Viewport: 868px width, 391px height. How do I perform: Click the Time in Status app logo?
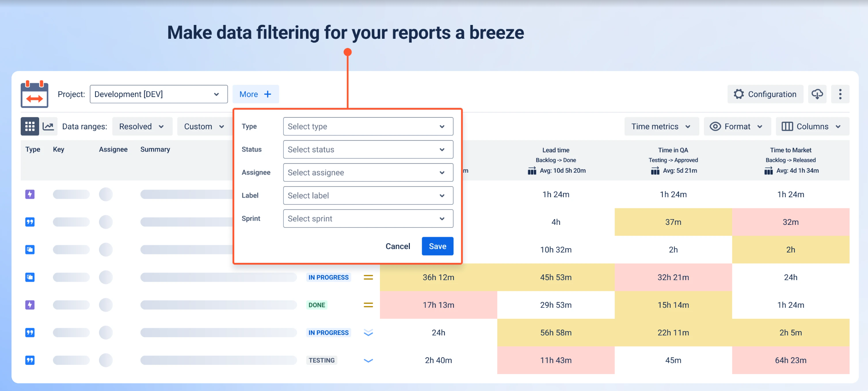[35, 94]
